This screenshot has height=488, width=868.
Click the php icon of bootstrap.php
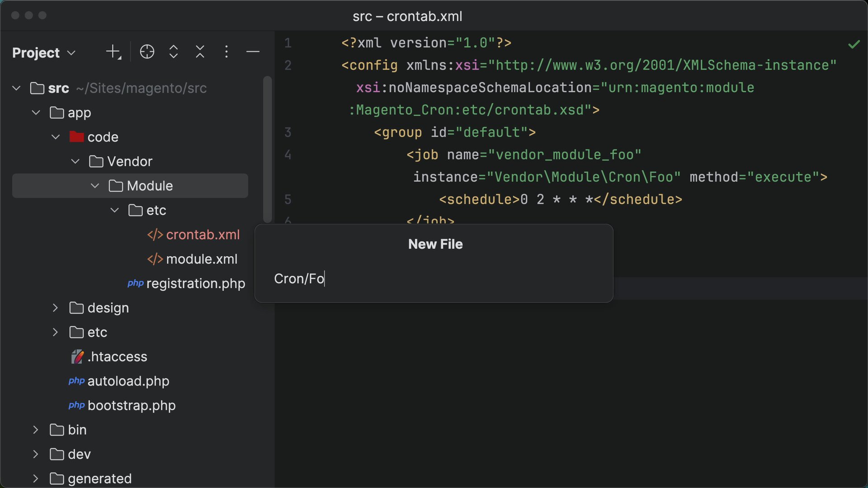click(76, 405)
